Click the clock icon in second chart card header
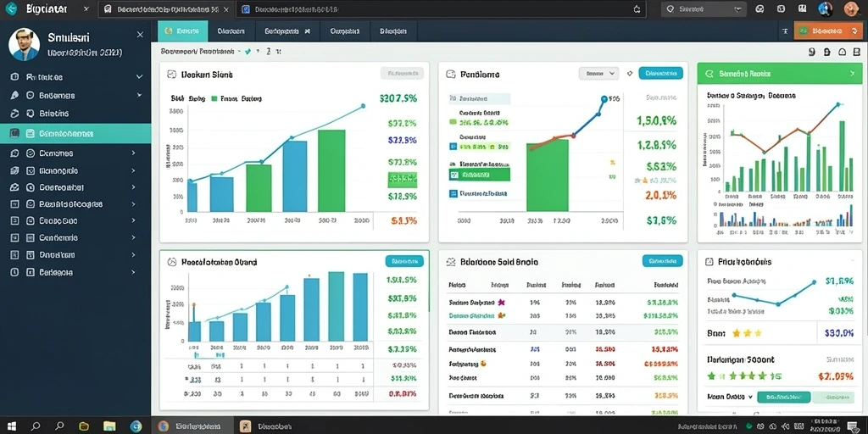The image size is (868, 434). pos(451,74)
